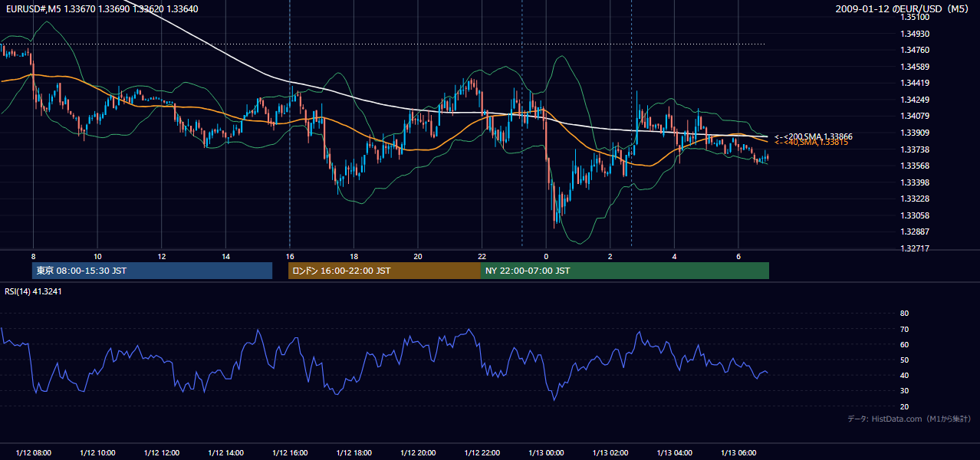The height and width of the screenshot is (460, 980).
Task: Click the 1/12 08:00 time label
Action: pyautogui.click(x=33, y=452)
